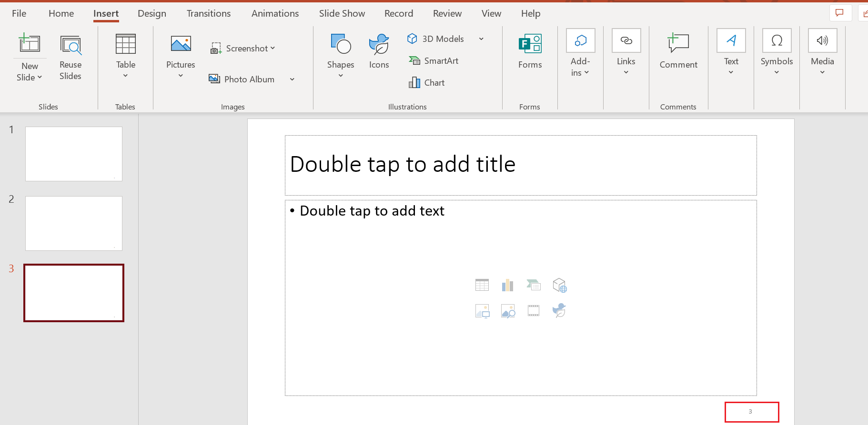
Task: Switch to the Design tab
Action: click(152, 13)
